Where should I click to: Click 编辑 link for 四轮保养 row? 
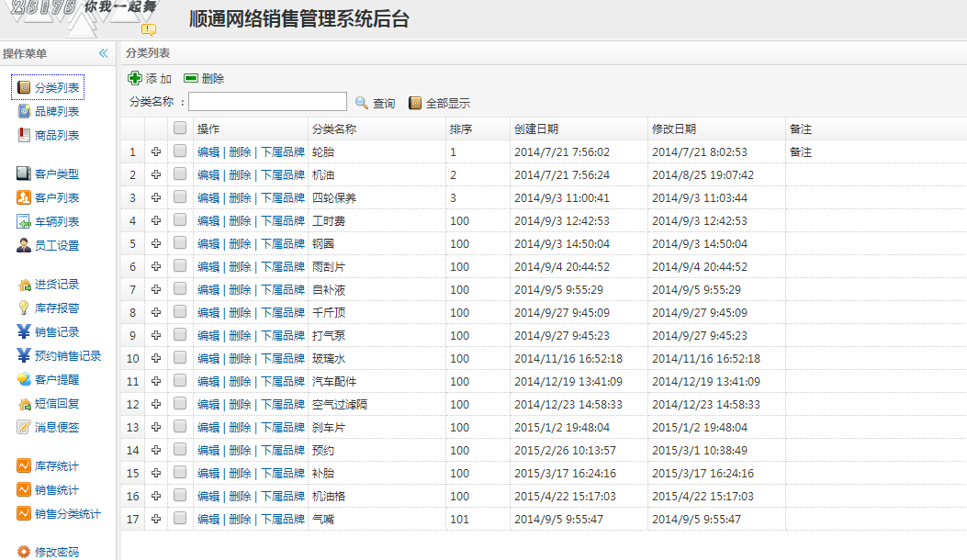coord(208,197)
